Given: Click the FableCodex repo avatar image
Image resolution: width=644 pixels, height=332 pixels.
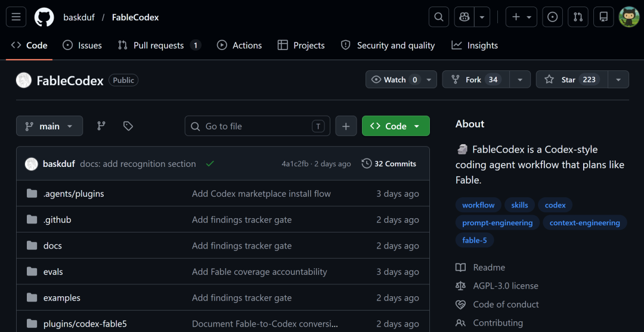Looking at the screenshot, I should coord(24,80).
